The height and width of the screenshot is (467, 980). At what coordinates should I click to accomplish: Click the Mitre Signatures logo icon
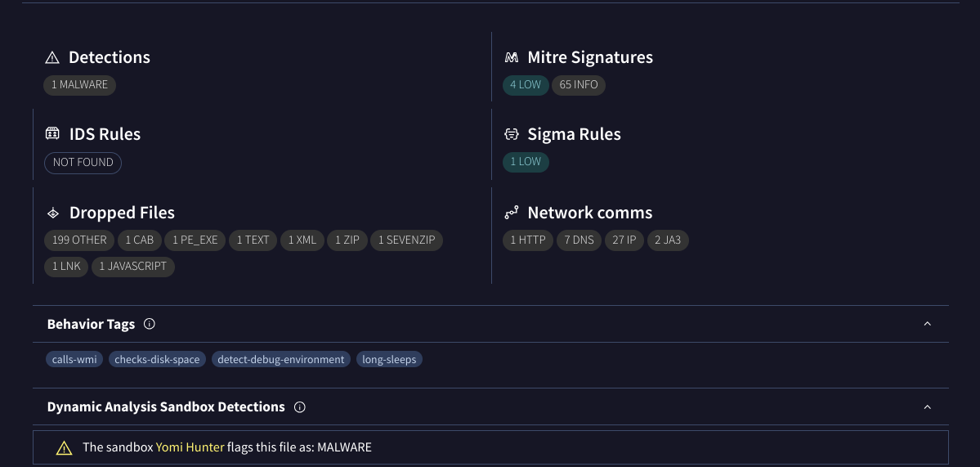[512, 57]
